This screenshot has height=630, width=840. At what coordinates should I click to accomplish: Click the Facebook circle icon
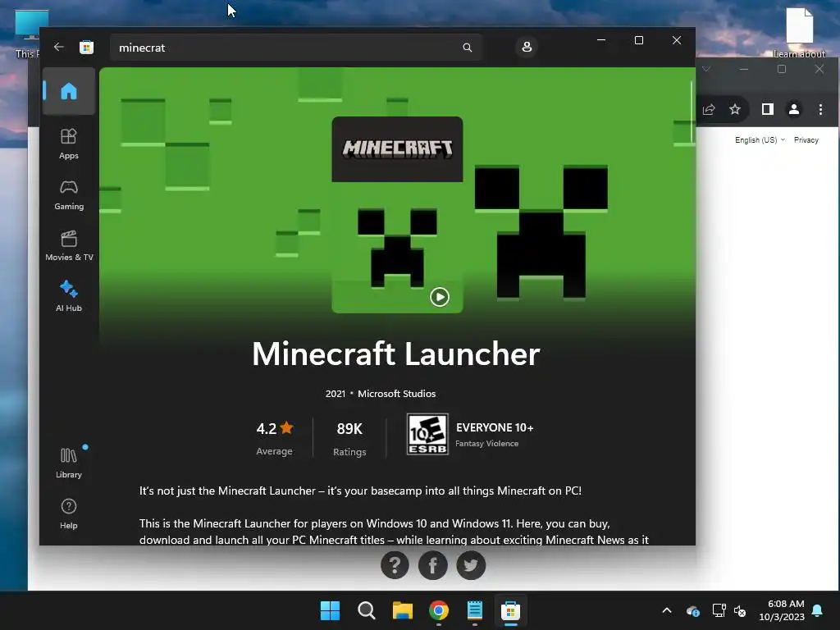(433, 564)
